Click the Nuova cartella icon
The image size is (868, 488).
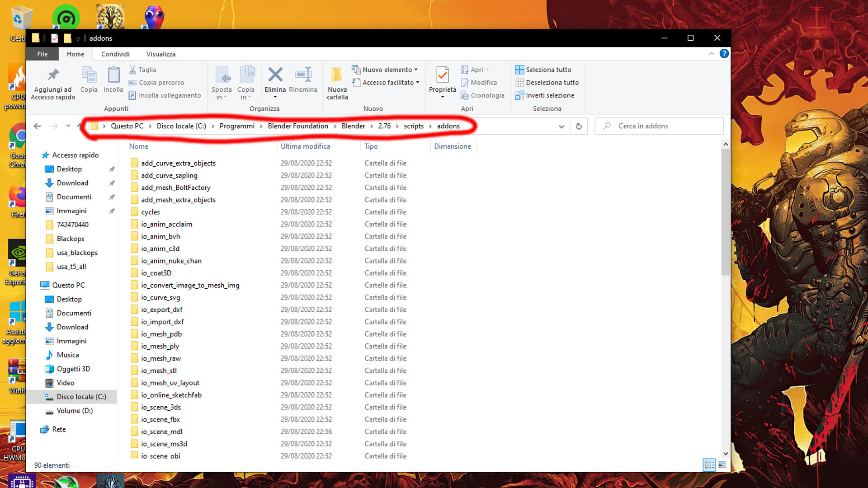pyautogui.click(x=337, y=75)
